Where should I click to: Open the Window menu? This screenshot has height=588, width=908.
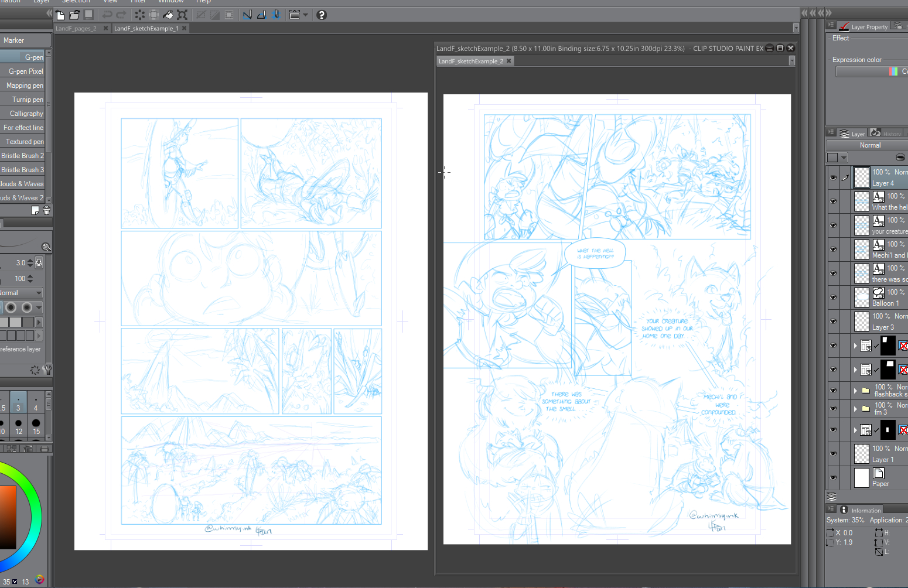[x=170, y=2]
